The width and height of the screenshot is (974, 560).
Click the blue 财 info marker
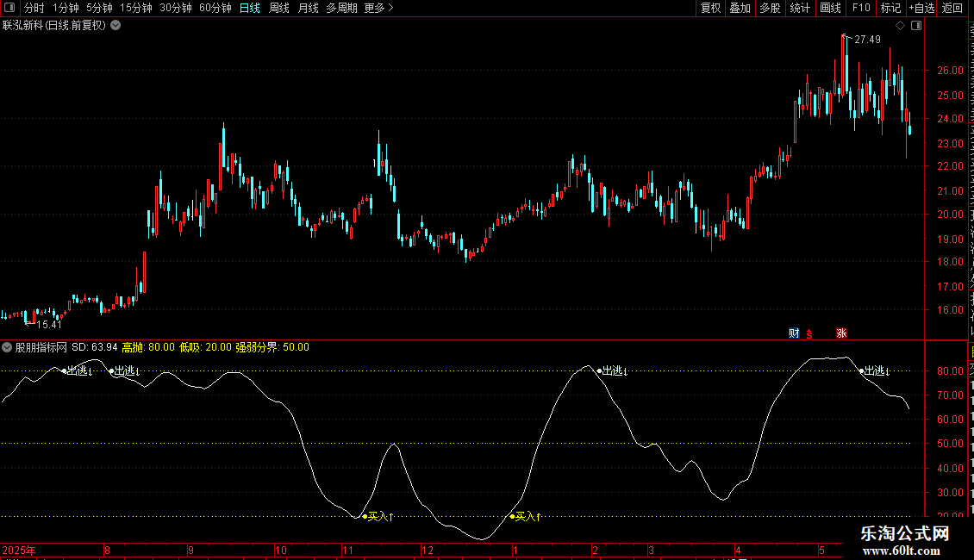click(x=794, y=333)
